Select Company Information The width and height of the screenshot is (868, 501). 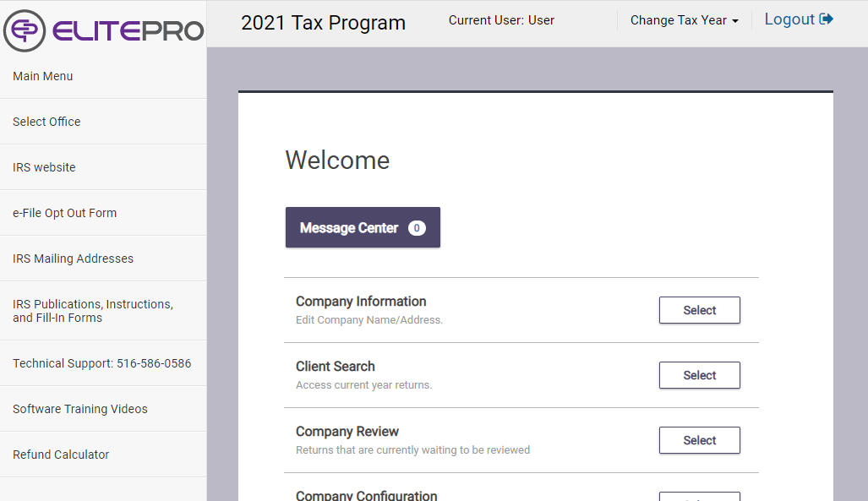pos(699,310)
